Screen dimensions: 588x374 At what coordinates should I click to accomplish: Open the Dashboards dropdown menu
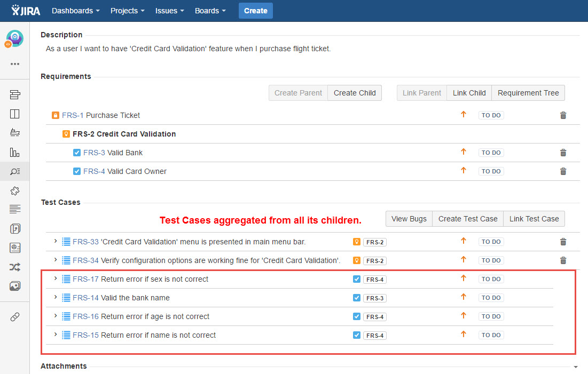pyautogui.click(x=76, y=11)
